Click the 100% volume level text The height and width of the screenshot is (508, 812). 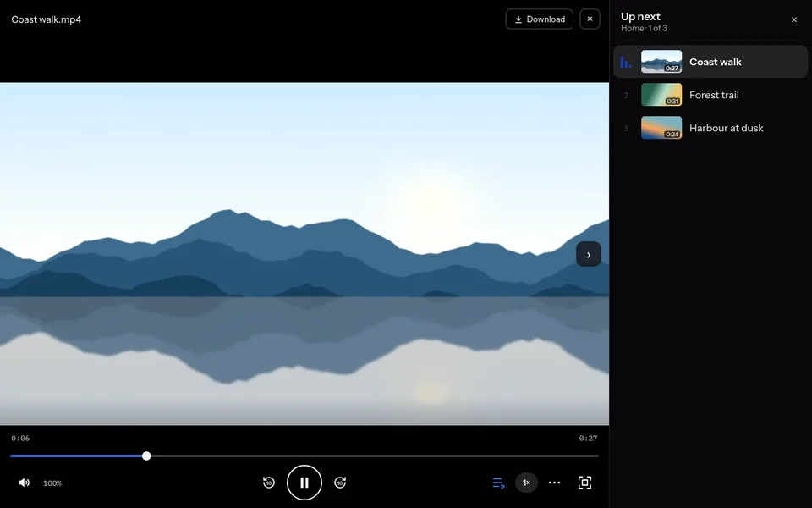52,483
